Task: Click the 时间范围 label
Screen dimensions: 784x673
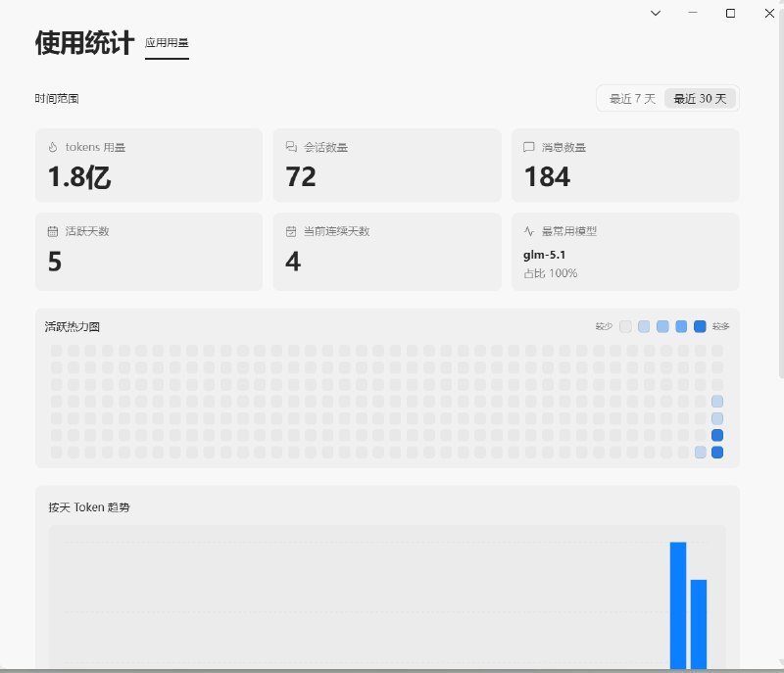Action: [x=57, y=99]
